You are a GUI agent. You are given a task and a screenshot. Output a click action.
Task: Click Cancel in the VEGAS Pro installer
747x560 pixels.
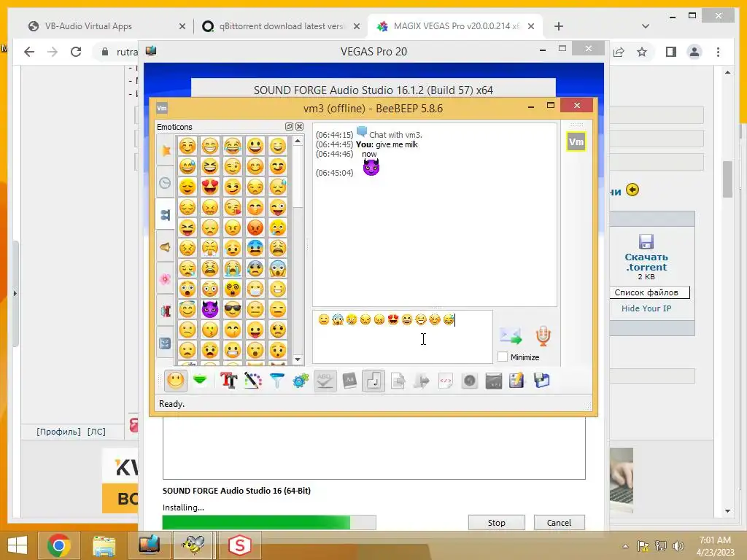click(559, 522)
